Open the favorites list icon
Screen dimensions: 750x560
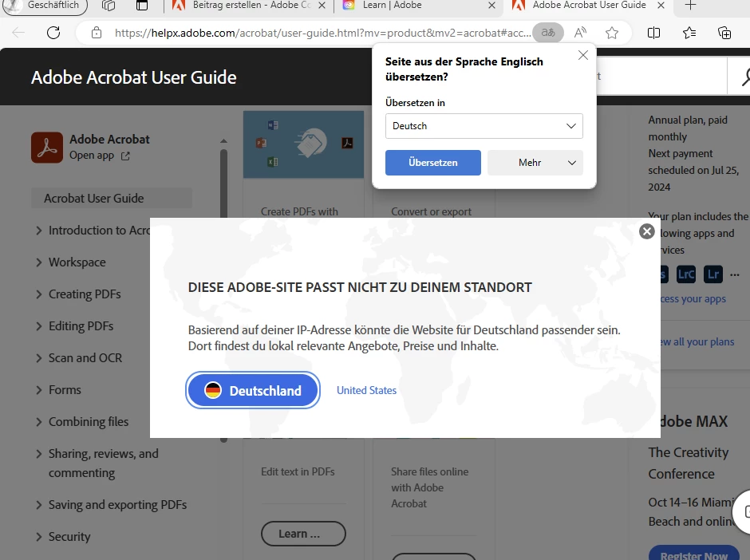[689, 33]
